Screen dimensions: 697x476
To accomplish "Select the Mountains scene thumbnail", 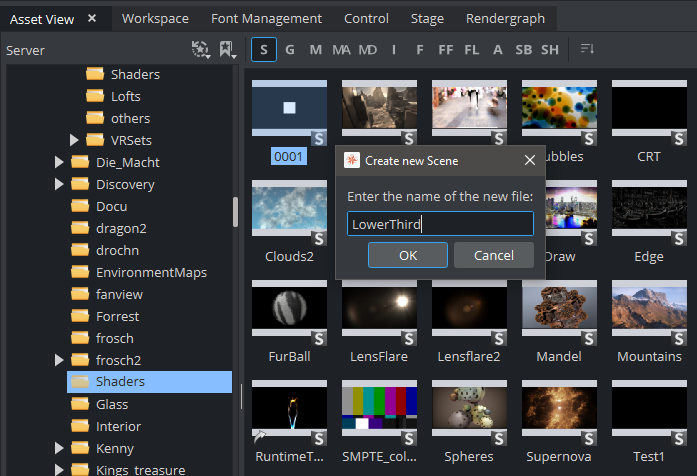I will click(x=649, y=311).
